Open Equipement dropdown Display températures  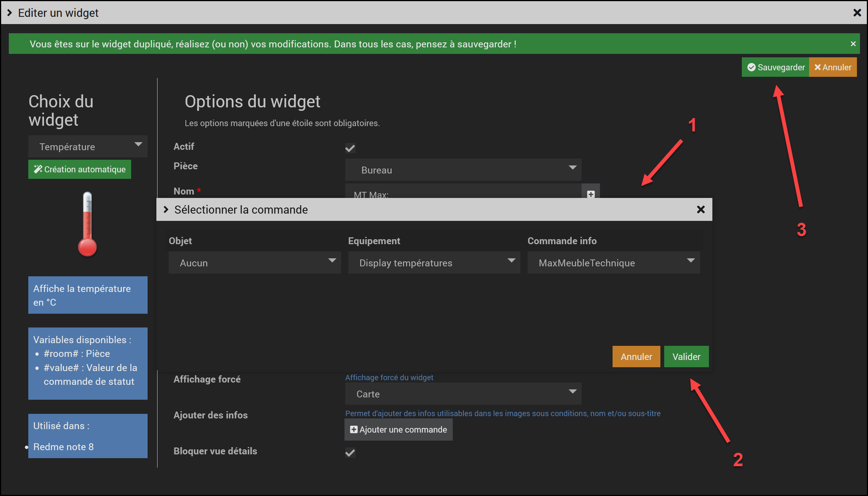pyautogui.click(x=434, y=263)
